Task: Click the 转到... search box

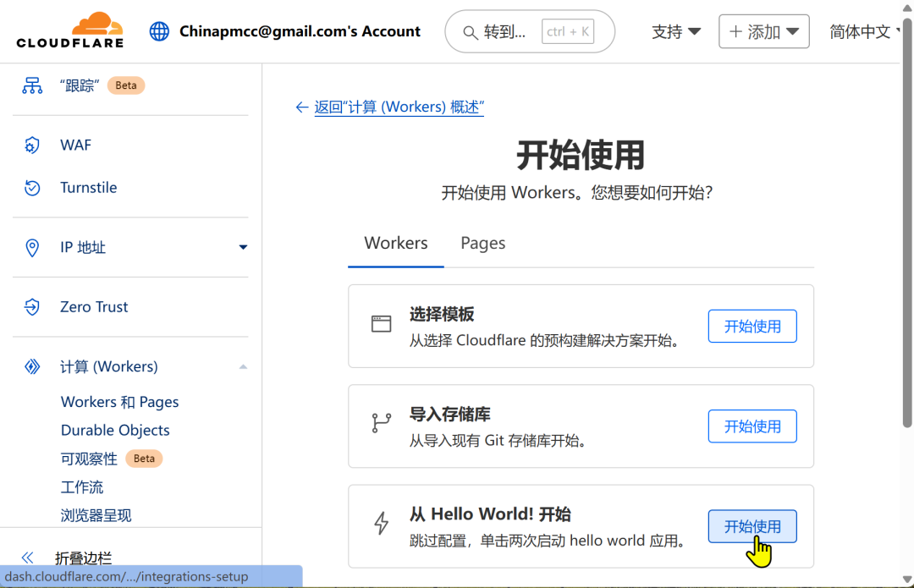Action: (x=529, y=31)
